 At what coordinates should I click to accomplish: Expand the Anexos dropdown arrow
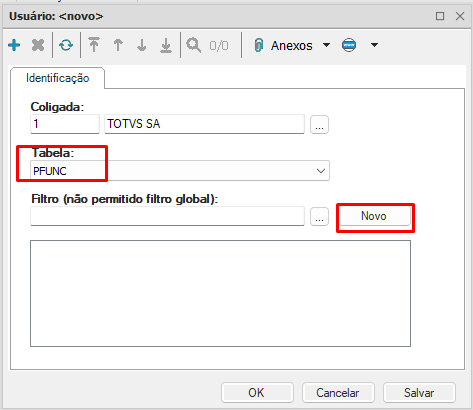point(326,45)
